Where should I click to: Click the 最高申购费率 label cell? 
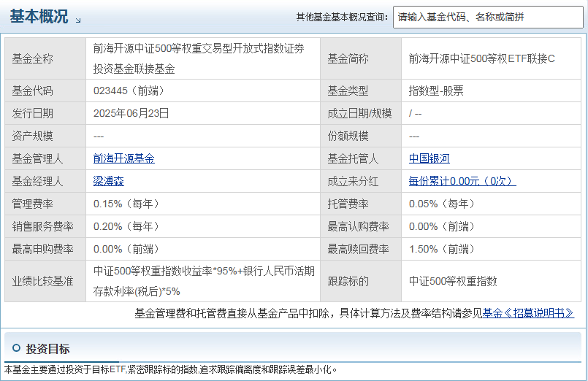(45, 249)
